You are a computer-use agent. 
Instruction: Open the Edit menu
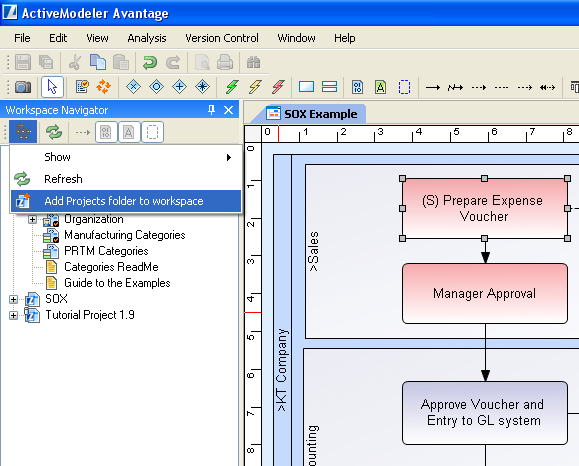(58, 38)
